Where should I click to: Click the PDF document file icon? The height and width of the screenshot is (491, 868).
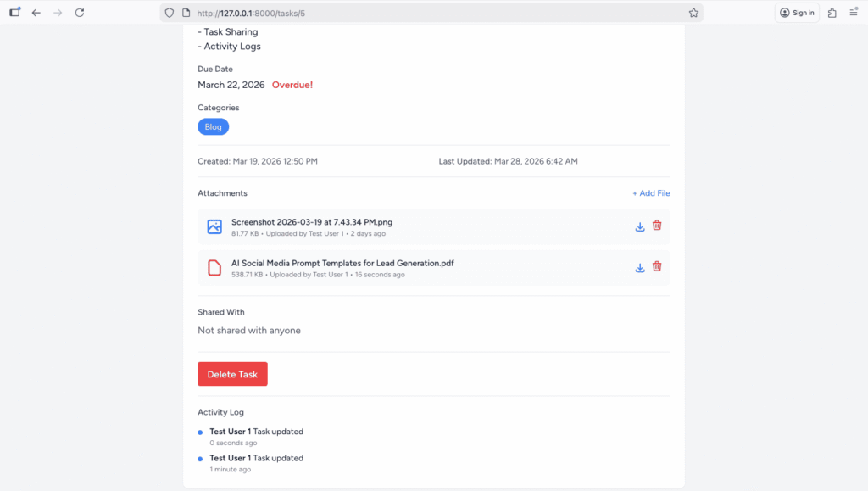(214, 268)
